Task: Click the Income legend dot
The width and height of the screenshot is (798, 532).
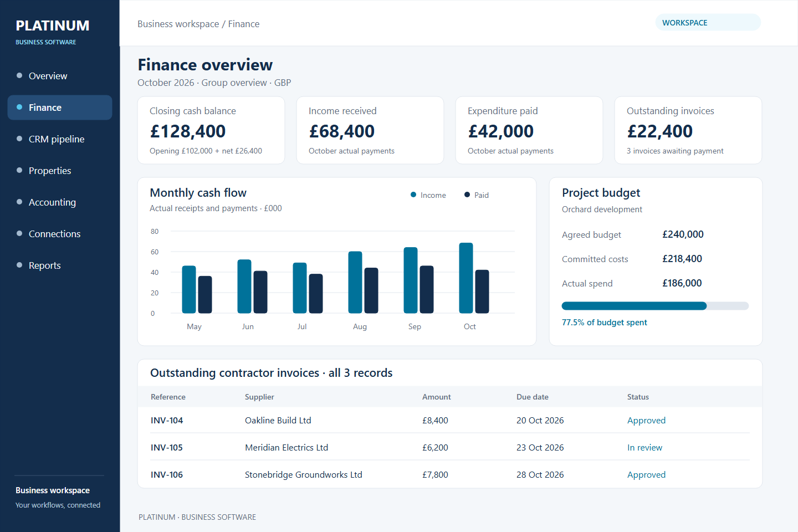Action: [x=413, y=195]
